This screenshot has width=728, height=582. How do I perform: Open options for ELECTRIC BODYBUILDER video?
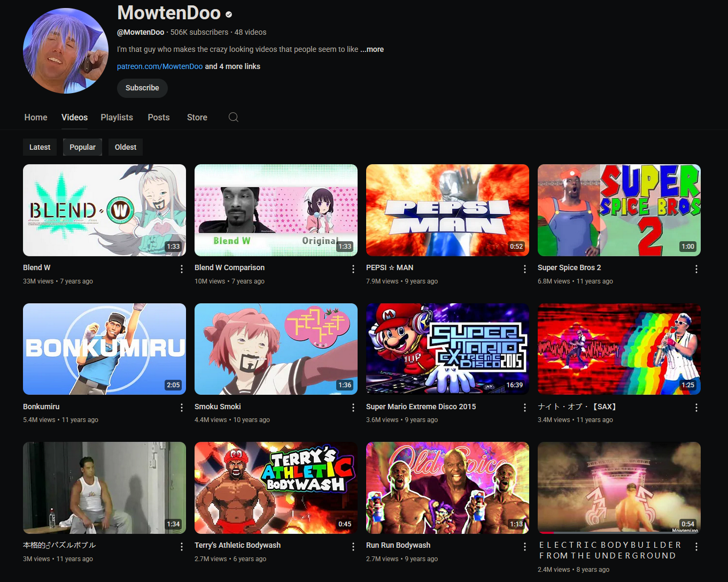pyautogui.click(x=696, y=547)
